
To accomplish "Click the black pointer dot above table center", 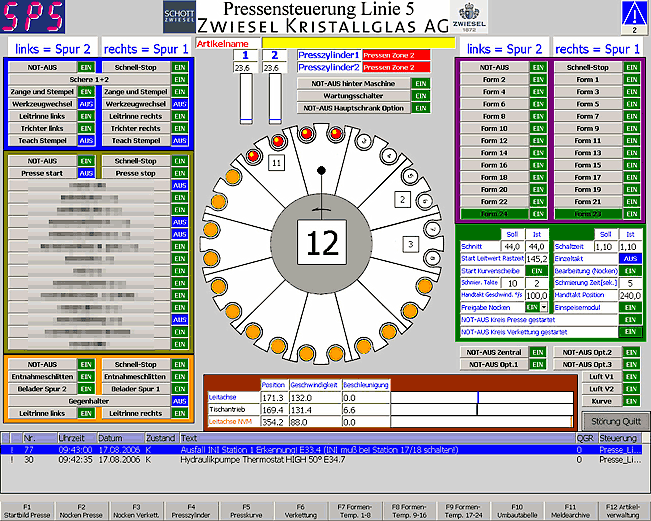I will [x=321, y=170].
